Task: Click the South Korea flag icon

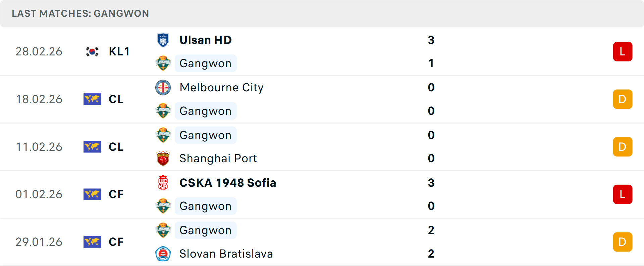Action: [92, 52]
